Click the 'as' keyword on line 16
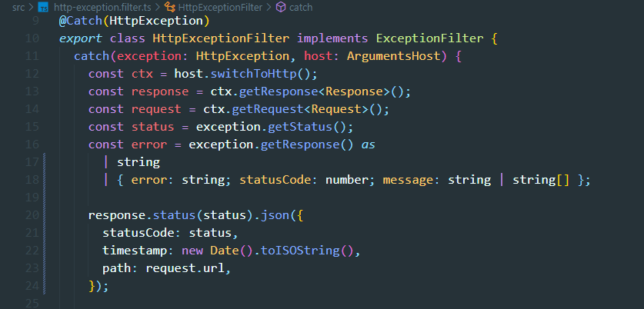The image size is (644, 309). pos(369,145)
